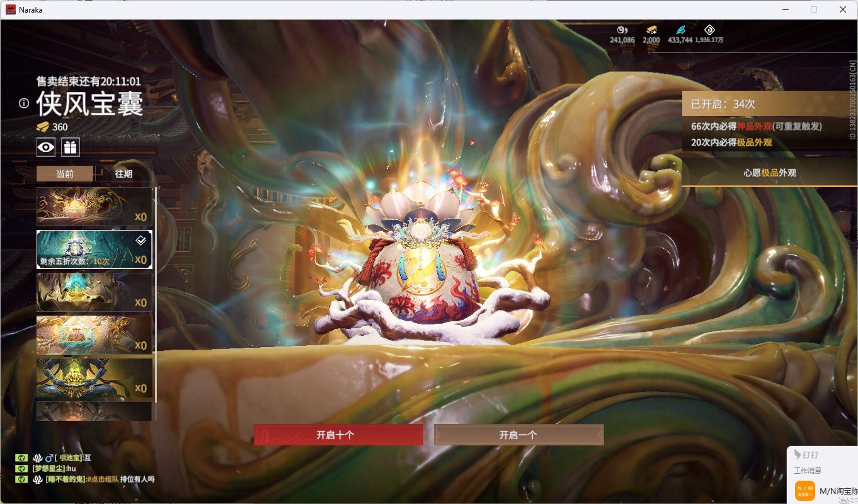
Task: Select the banner showing 剩余五折次数
Action: point(94,249)
